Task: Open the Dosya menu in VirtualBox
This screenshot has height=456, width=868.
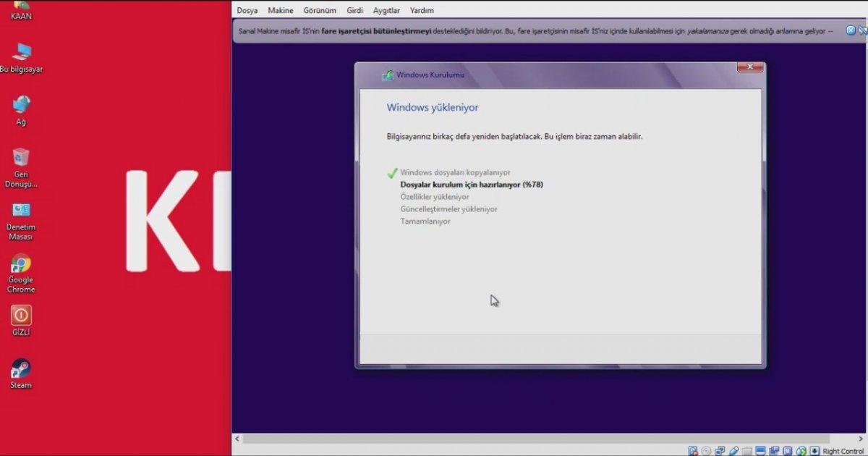Action: point(247,10)
